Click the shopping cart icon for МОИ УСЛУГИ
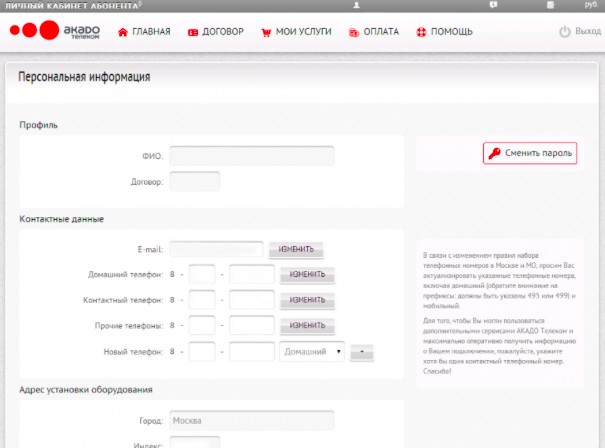Image resolution: width=605 pixels, height=448 pixels. [266, 32]
